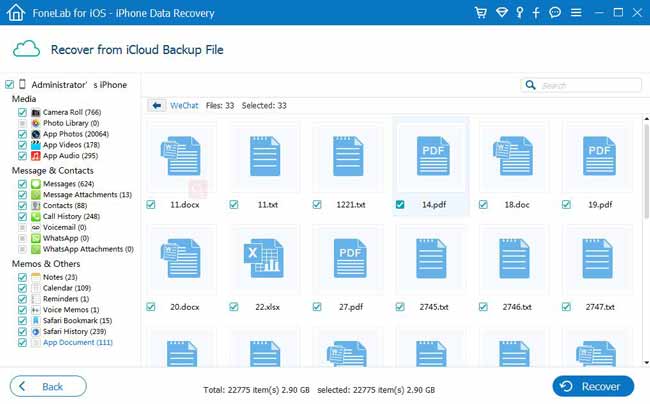Uncheck the Calendar checkbox
Screen dimensions: 650x404
click(x=22, y=288)
